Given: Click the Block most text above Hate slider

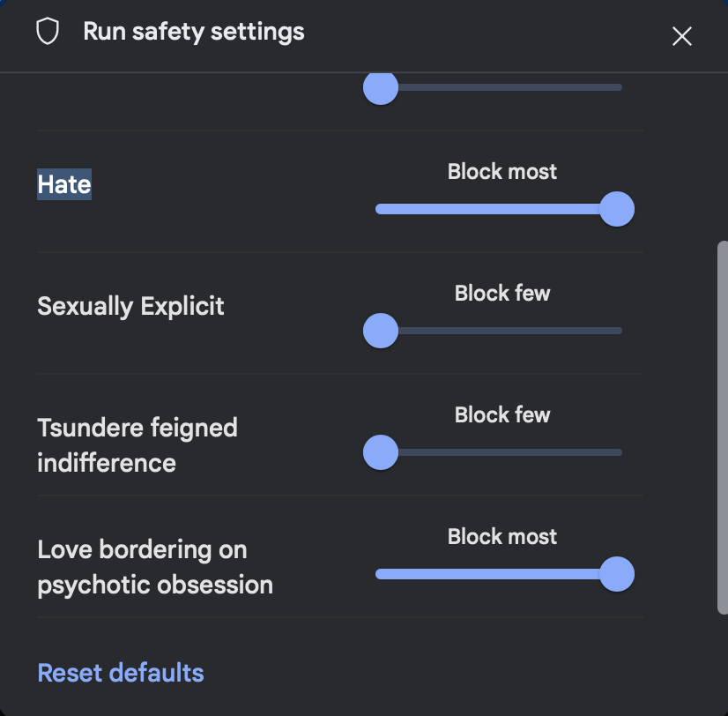Looking at the screenshot, I should (501, 171).
